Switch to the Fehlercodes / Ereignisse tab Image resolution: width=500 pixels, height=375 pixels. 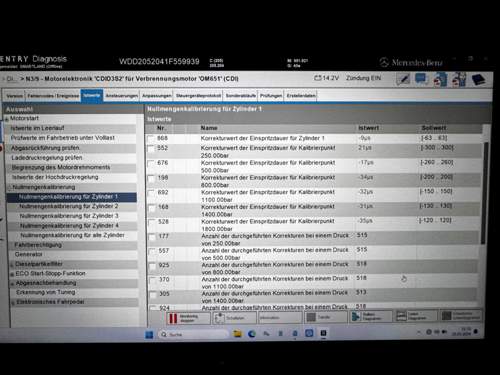point(53,96)
